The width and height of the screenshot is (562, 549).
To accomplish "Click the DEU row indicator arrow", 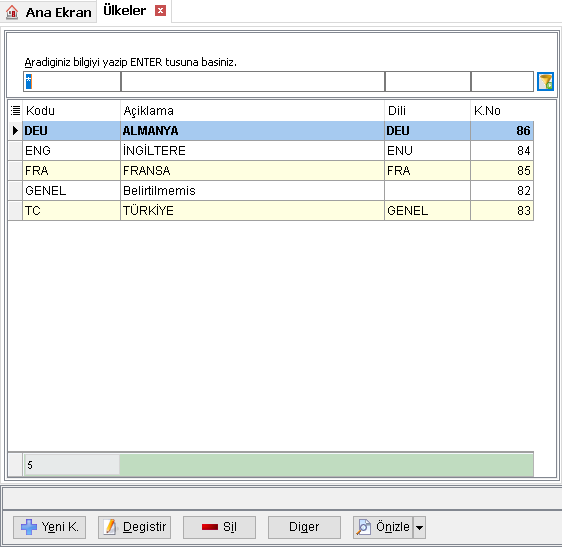I will (15, 130).
